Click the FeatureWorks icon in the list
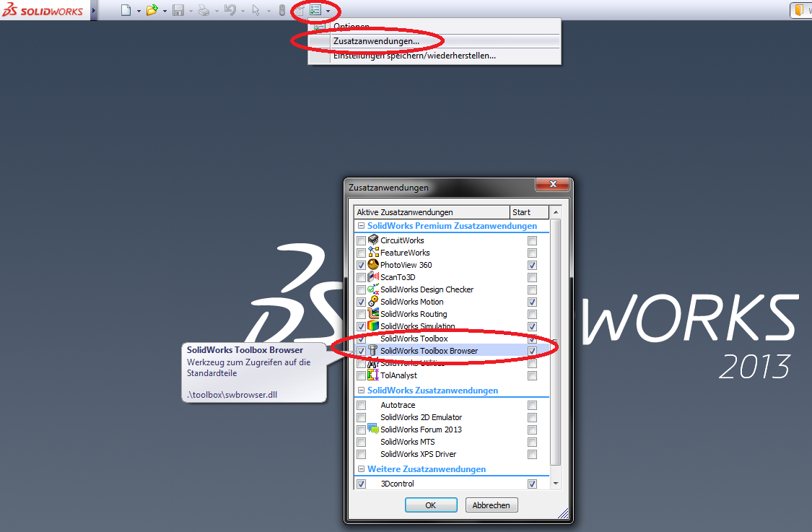This screenshot has height=532, width=812. [x=373, y=252]
